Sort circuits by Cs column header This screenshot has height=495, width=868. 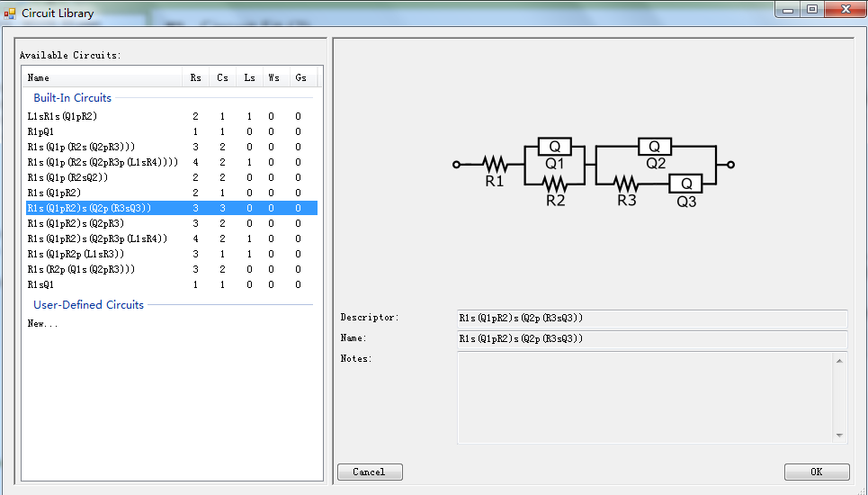pos(222,78)
